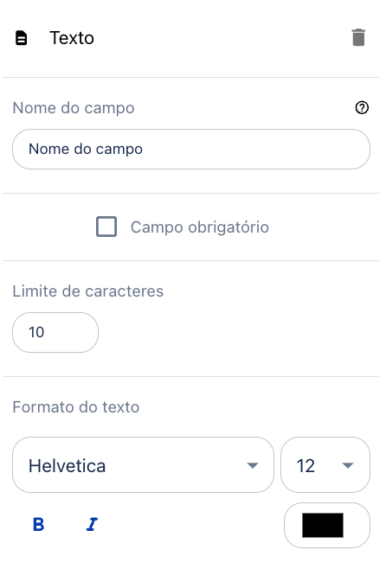Image resolution: width=386 pixels, height=588 pixels.
Task: Open help for Nome do campo
Action: (362, 108)
